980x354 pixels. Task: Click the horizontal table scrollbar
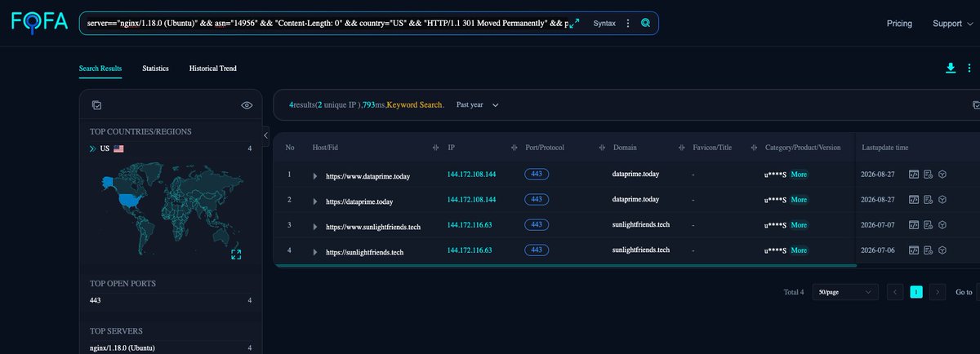point(565,265)
